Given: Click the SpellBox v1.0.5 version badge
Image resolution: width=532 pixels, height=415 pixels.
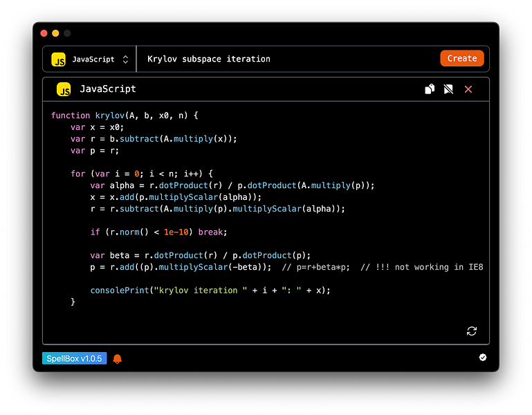Looking at the screenshot, I should click(x=74, y=358).
